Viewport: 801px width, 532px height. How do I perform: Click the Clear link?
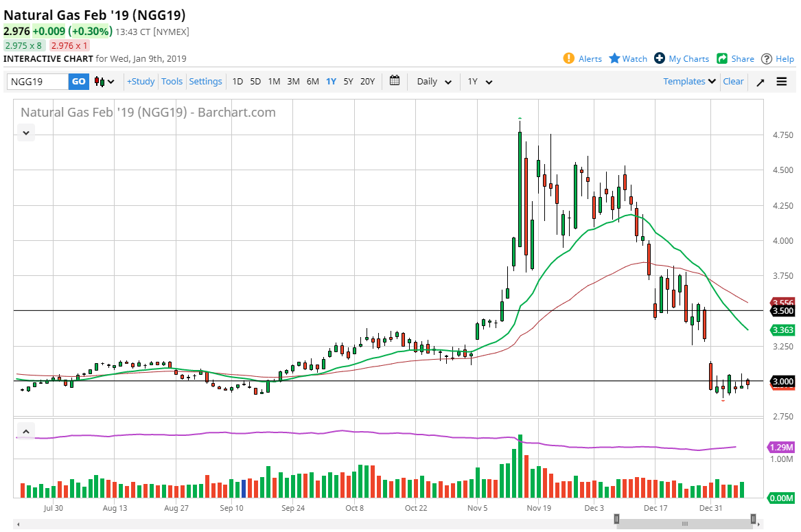[733, 82]
